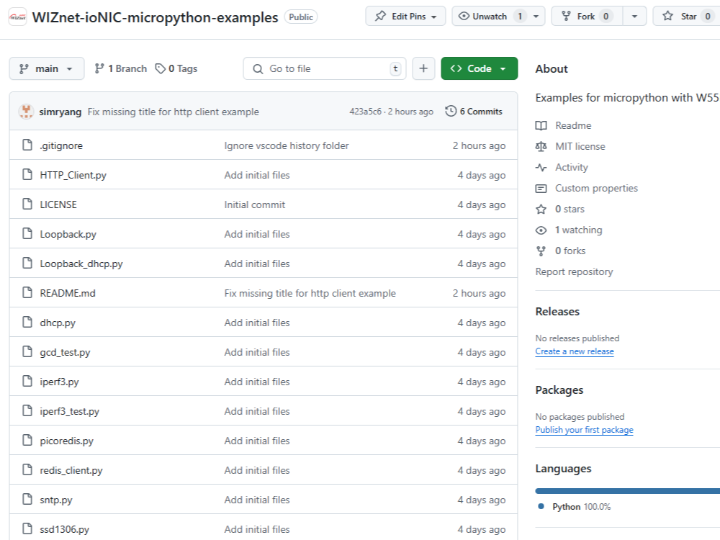720x540 pixels.
Task: Open the WIZnet organization avatar icon
Action: pyautogui.click(x=17, y=17)
